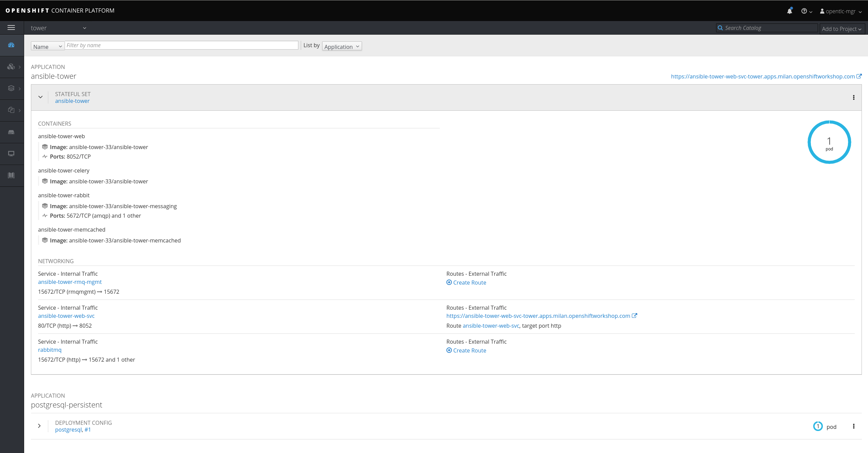Open the Monitoring sidebar icon

(11, 153)
